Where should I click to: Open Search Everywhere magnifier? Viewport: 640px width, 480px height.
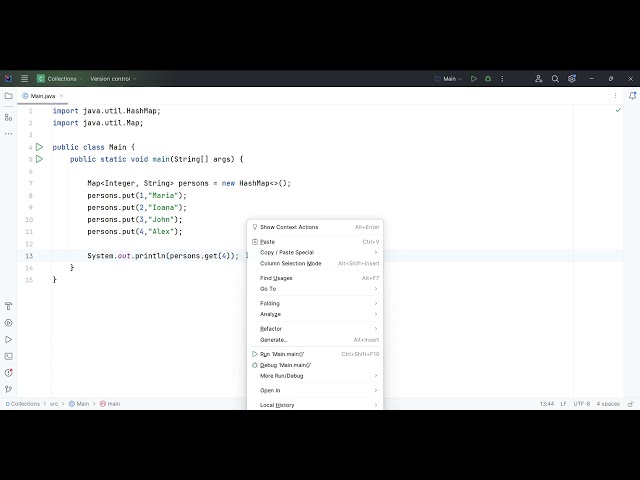point(555,79)
